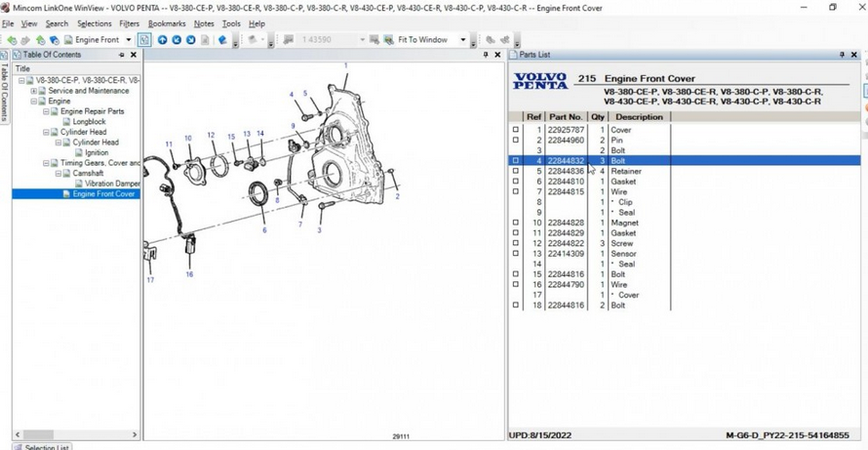Click the Qty column header
Screen dimensions: 868x450
tap(598, 117)
